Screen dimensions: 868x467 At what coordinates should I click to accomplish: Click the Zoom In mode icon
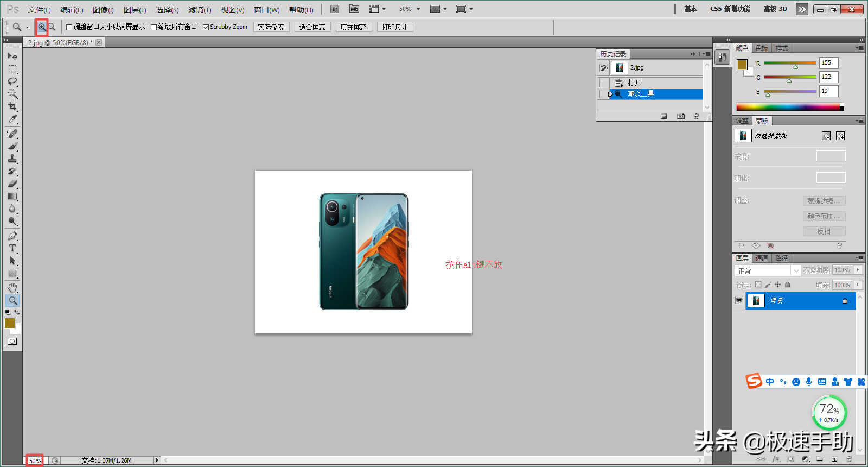42,27
